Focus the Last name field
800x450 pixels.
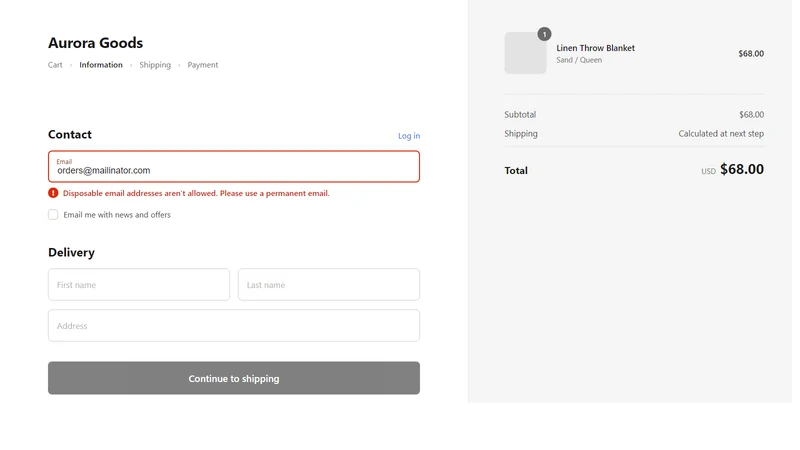point(329,285)
